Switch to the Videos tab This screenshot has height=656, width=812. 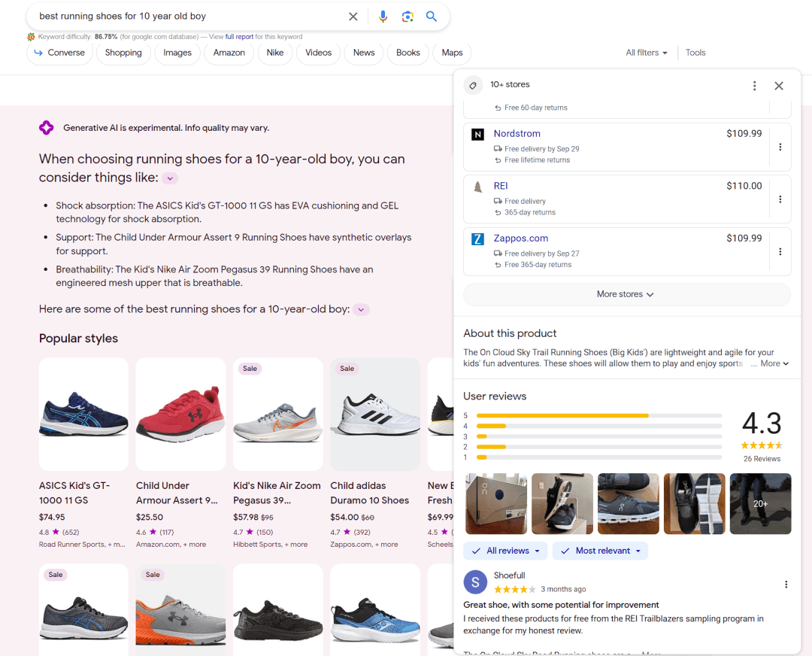pos(319,53)
